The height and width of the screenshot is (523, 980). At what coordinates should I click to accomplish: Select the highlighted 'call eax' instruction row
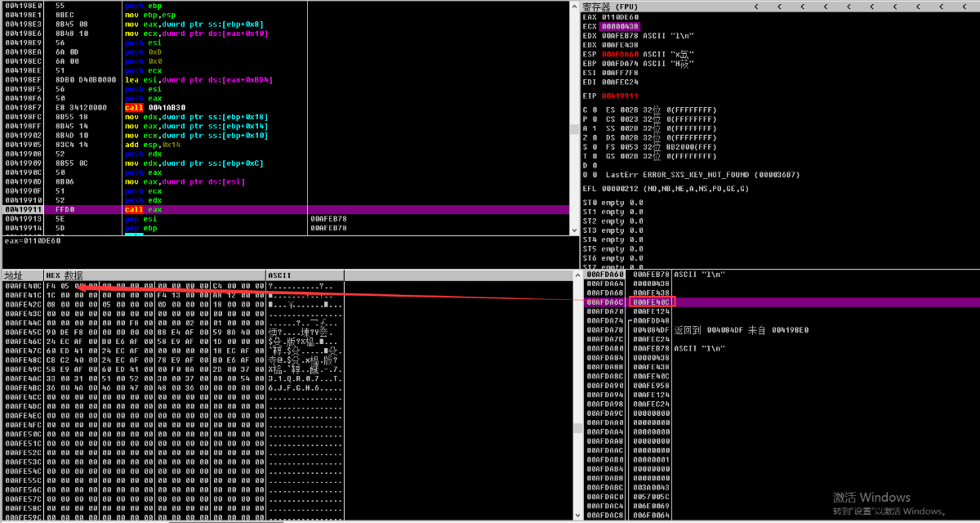click(x=286, y=209)
